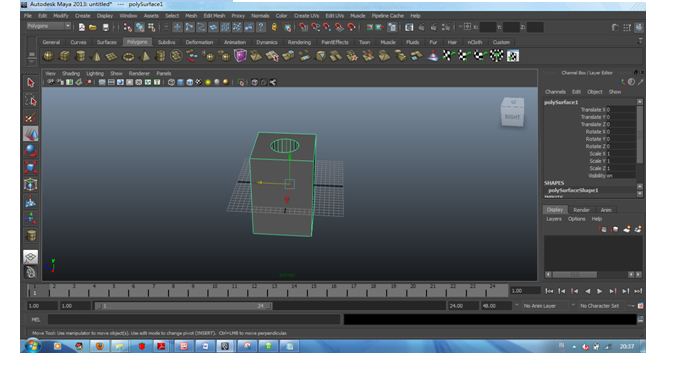The image size is (684, 378).
Task: Activate the Scale tool in toolbox
Action: pyautogui.click(x=31, y=167)
